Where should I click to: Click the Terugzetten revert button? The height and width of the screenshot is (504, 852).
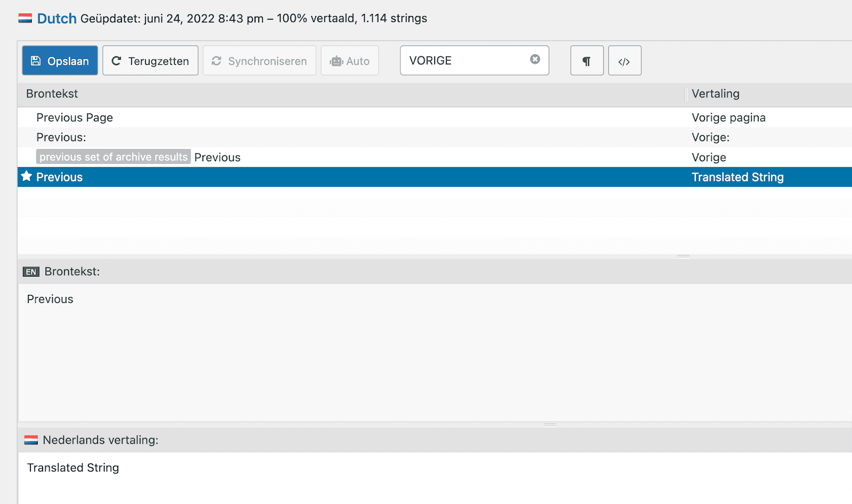150,61
